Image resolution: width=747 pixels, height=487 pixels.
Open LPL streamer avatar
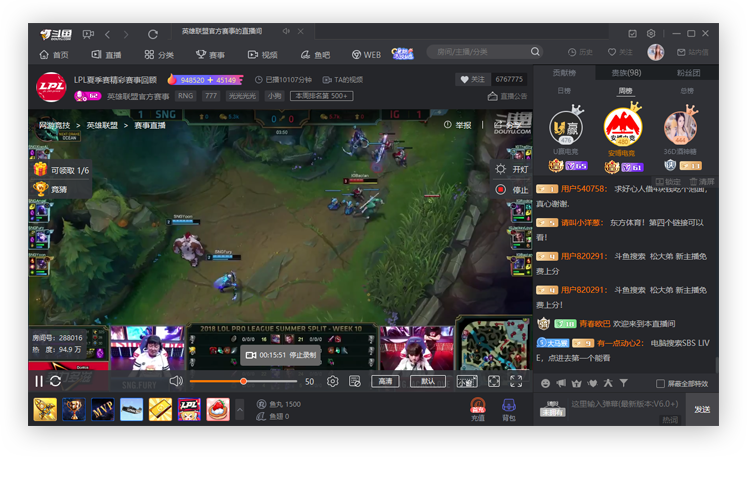click(x=51, y=87)
